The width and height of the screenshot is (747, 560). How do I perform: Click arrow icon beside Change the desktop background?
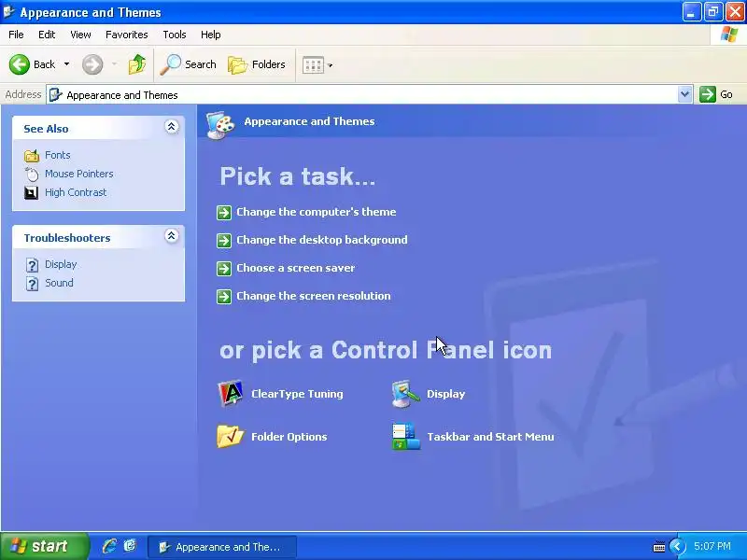(x=224, y=241)
